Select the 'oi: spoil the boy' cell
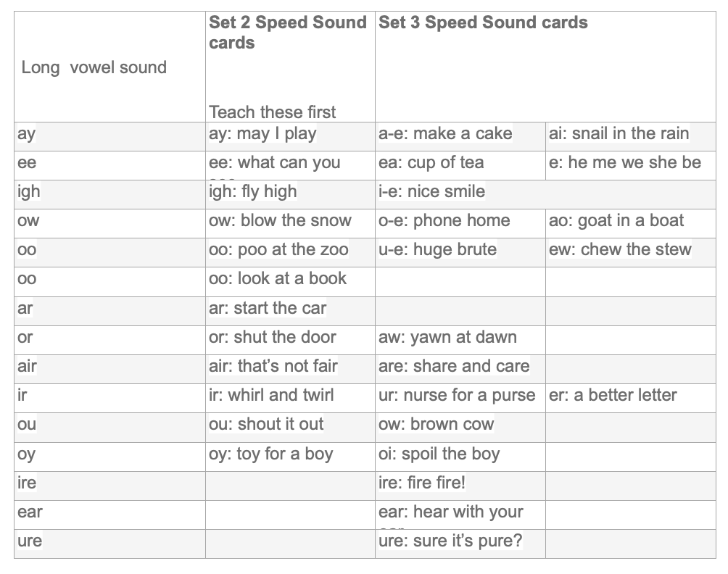 click(439, 454)
